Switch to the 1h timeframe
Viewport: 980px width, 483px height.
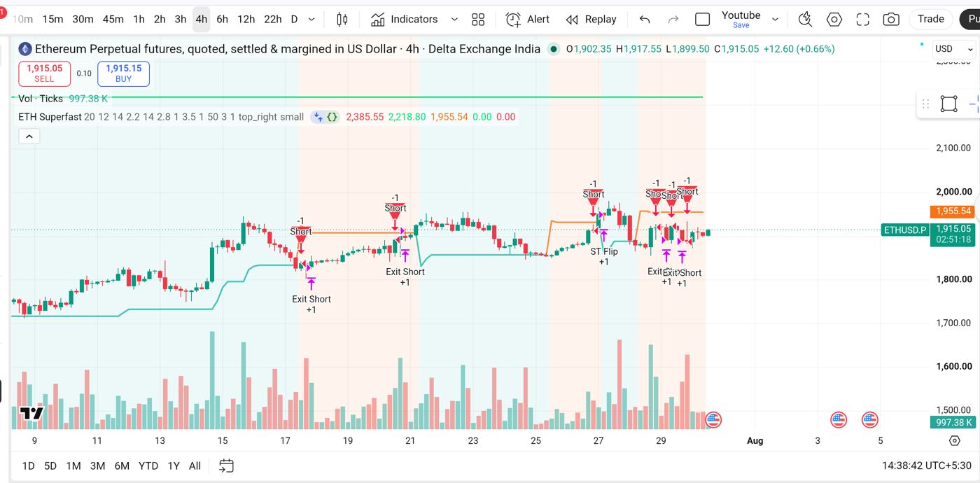click(x=139, y=20)
